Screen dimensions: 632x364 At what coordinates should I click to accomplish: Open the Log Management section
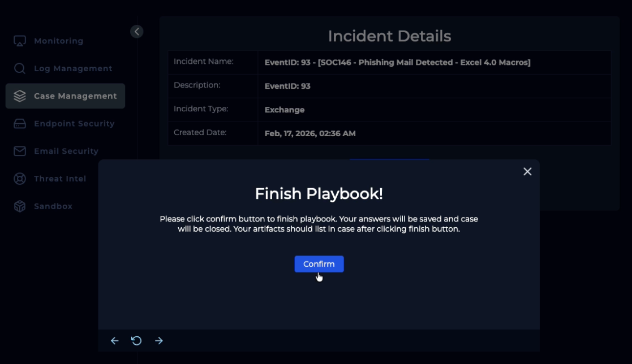pyautogui.click(x=73, y=68)
